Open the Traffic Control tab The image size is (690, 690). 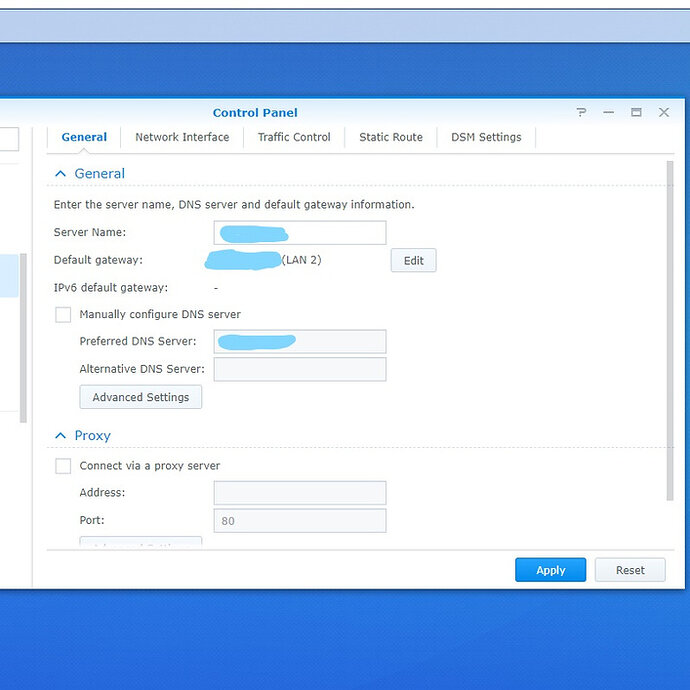(x=294, y=137)
